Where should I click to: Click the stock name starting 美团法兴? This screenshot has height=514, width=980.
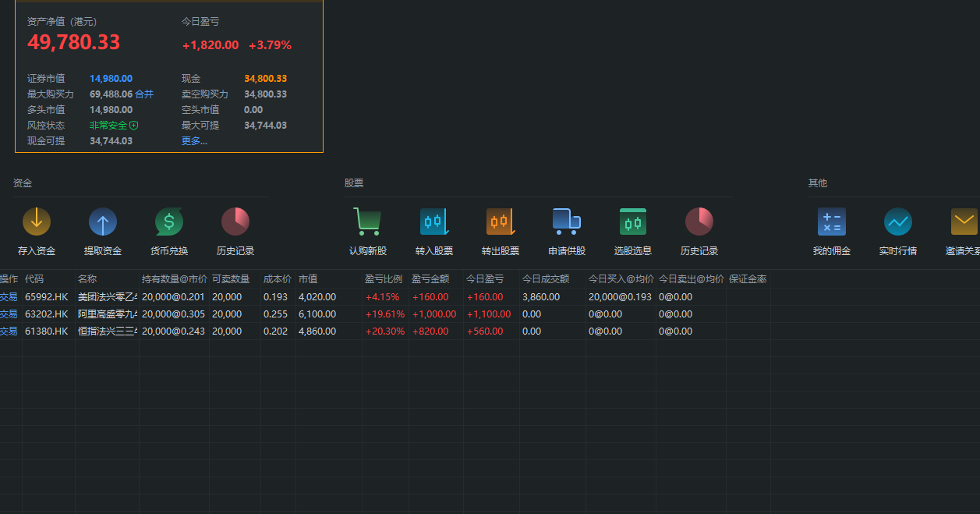point(108,297)
